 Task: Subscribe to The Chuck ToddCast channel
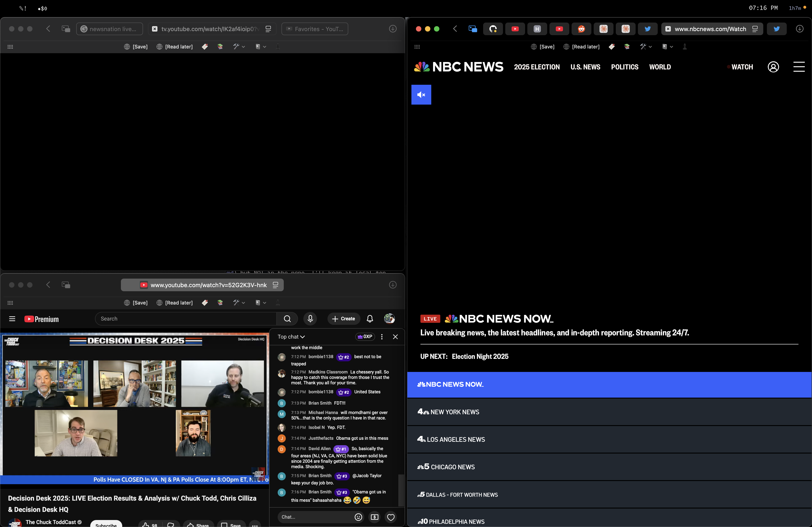(x=106, y=525)
